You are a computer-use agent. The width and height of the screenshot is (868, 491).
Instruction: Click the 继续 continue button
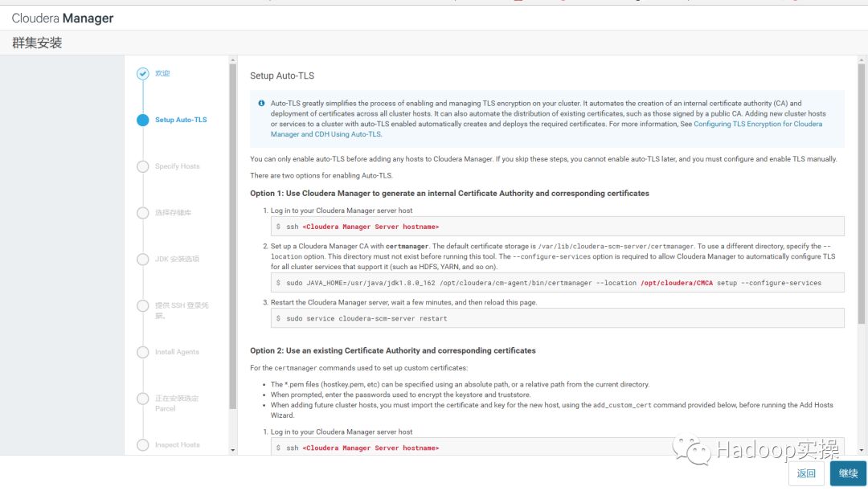coord(848,473)
